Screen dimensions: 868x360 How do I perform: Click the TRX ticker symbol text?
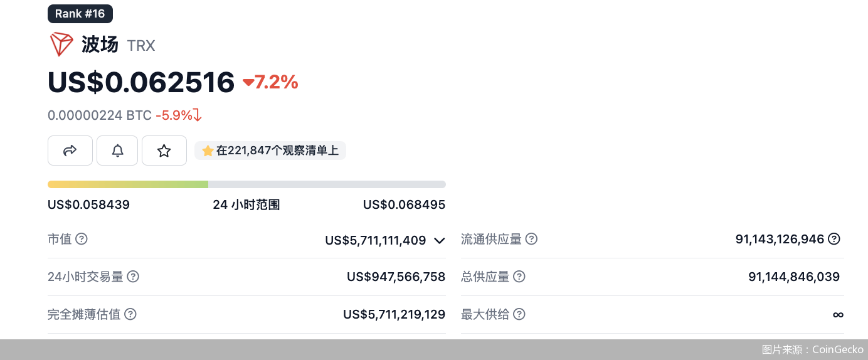(x=141, y=45)
